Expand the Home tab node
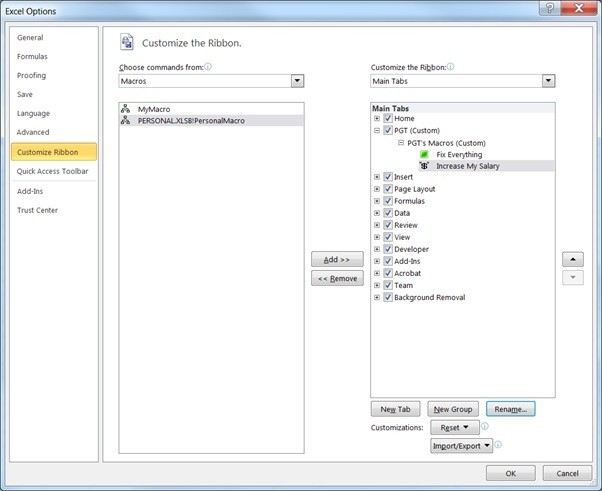 [x=377, y=118]
